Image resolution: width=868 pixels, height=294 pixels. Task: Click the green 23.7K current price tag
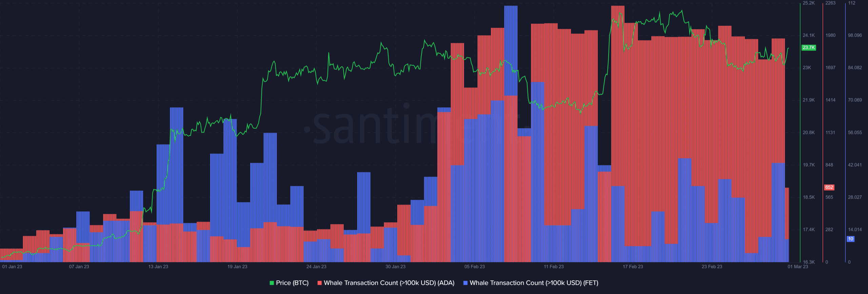(x=809, y=47)
